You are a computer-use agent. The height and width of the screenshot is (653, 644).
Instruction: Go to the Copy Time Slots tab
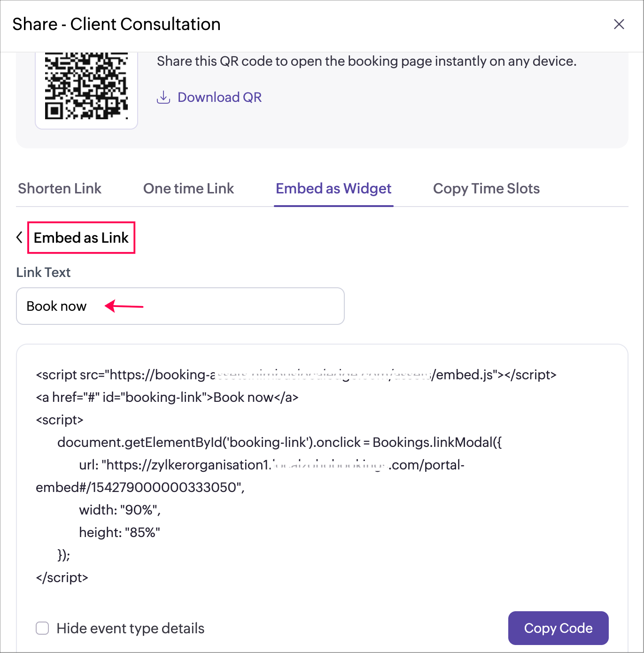pos(486,189)
